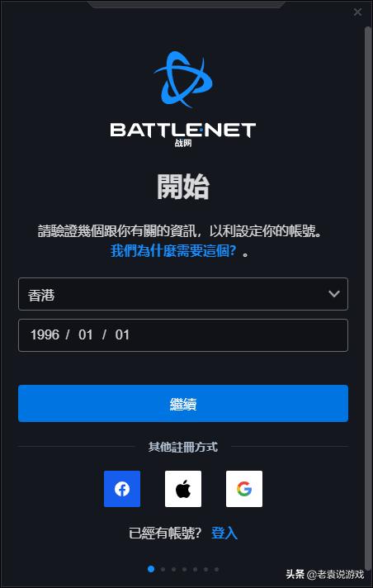Close the registration window with X

coord(357,12)
